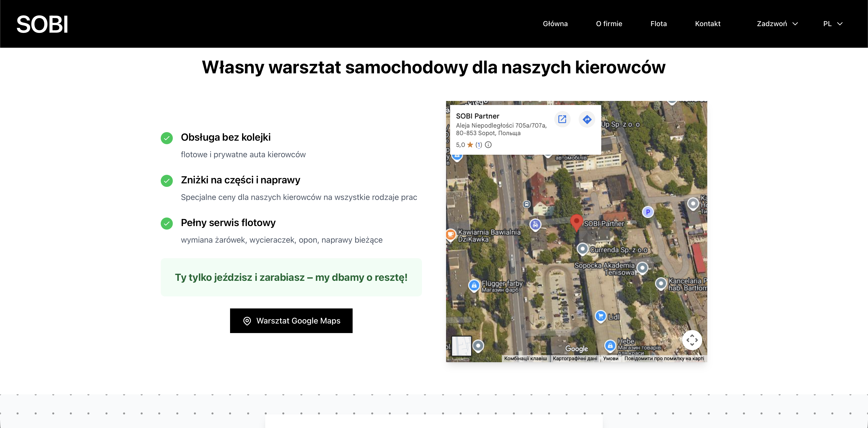
Task: Click the red SOBI Partner map pin
Action: [577, 223]
